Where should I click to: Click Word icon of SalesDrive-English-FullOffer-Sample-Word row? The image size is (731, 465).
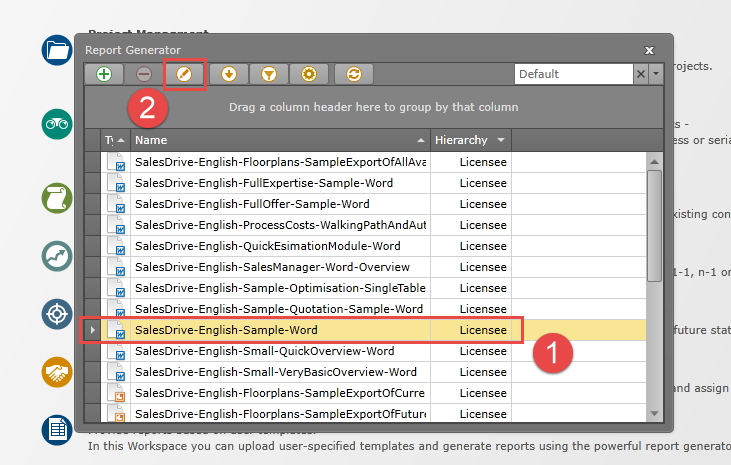(x=116, y=204)
